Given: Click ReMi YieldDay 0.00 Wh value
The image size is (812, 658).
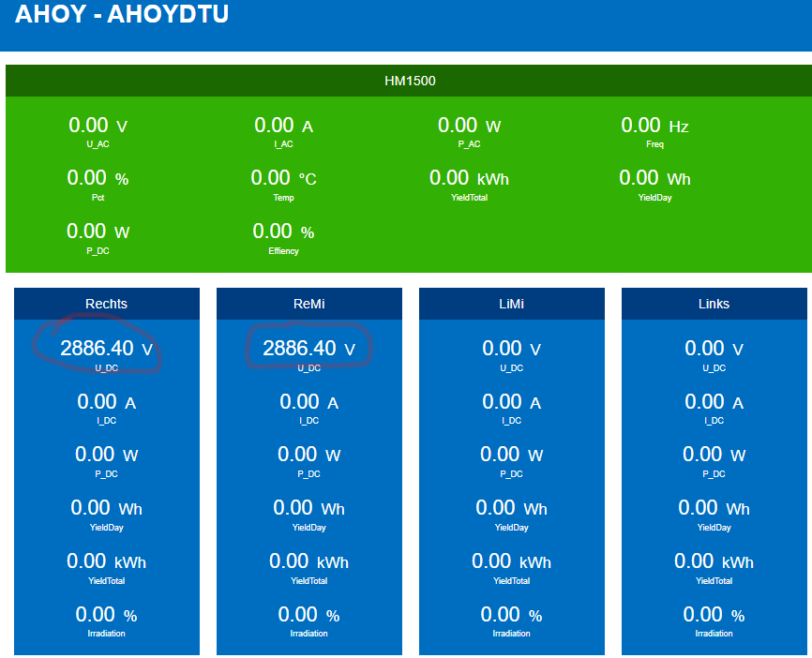Looking at the screenshot, I should coord(309,508).
